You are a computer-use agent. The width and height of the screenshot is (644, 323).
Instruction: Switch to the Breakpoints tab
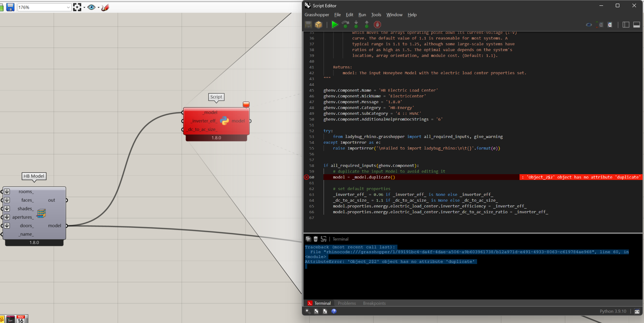pos(374,303)
